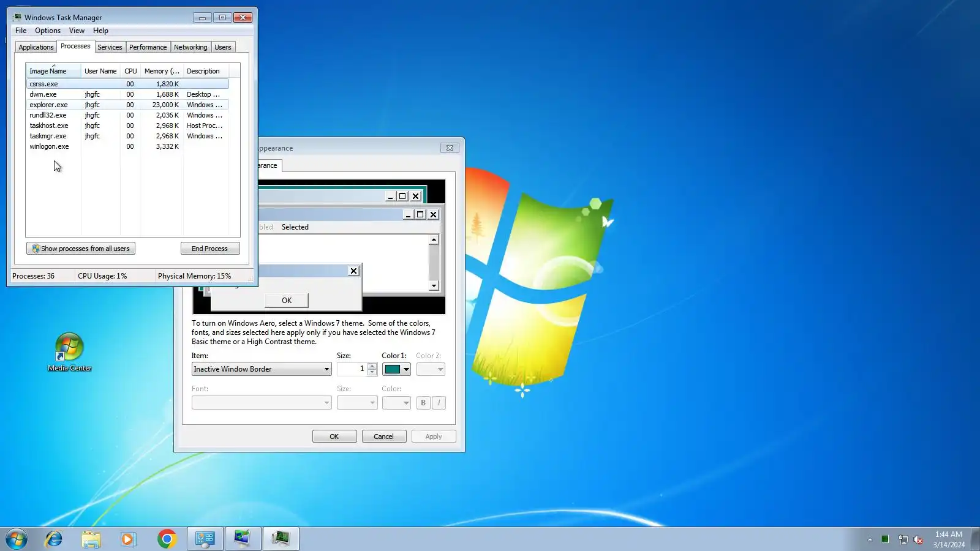Switch to Control Panel taskbar button
The height and width of the screenshot is (551, 980).
(205, 539)
